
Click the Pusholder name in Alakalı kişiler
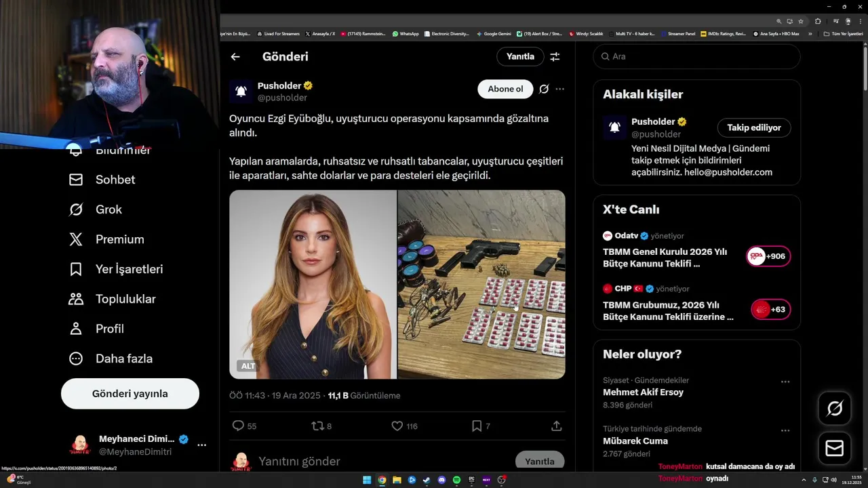[x=653, y=121]
